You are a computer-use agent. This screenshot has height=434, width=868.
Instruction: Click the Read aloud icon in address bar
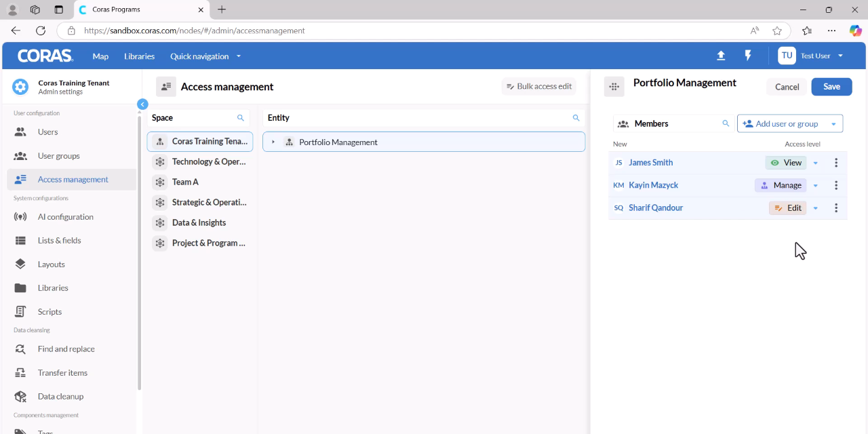point(755,31)
